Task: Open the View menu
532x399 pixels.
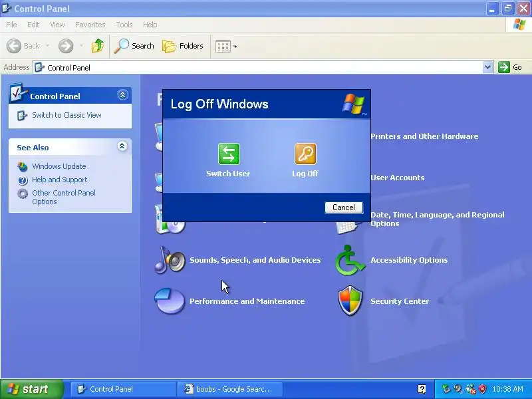Action: (57, 25)
